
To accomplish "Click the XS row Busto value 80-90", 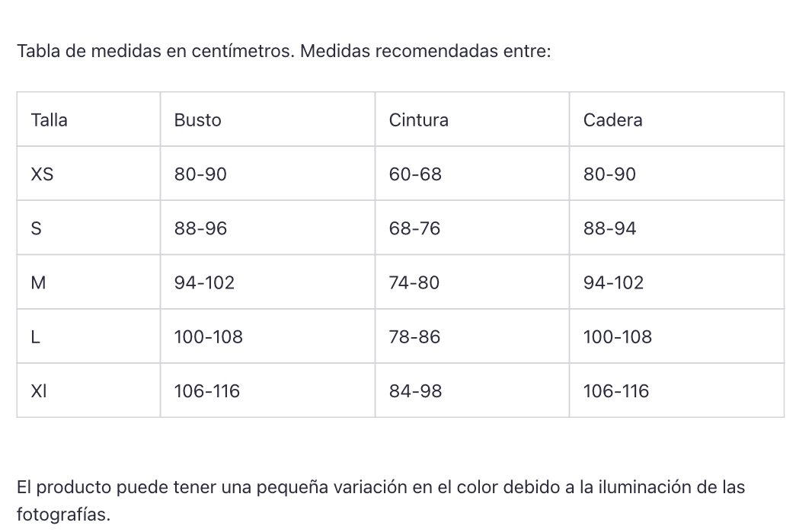I will click(x=200, y=174).
